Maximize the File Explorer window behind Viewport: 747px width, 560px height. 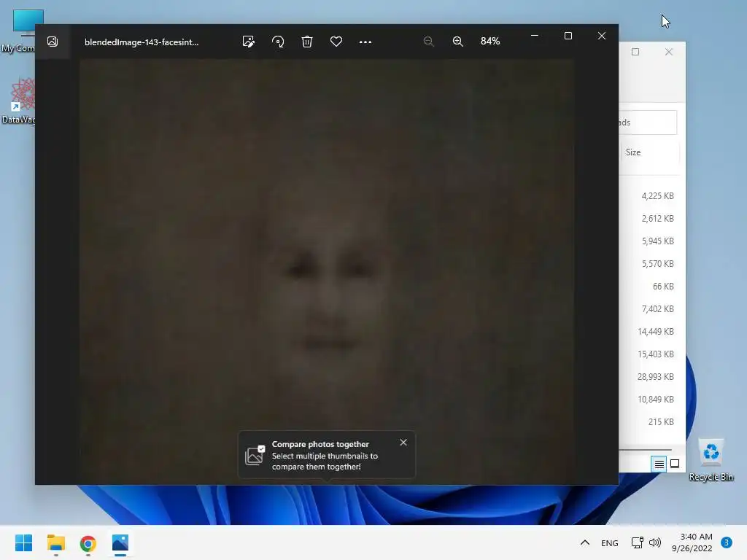coord(635,52)
